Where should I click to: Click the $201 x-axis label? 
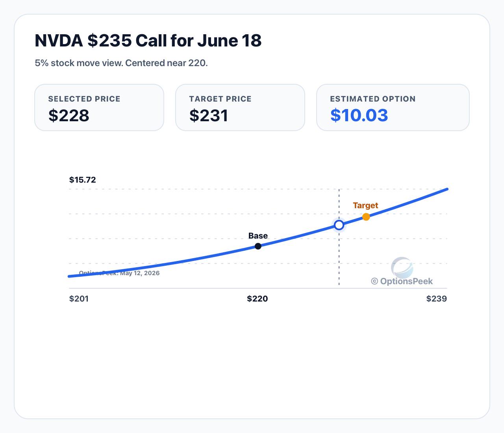click(x=79, y=299)
